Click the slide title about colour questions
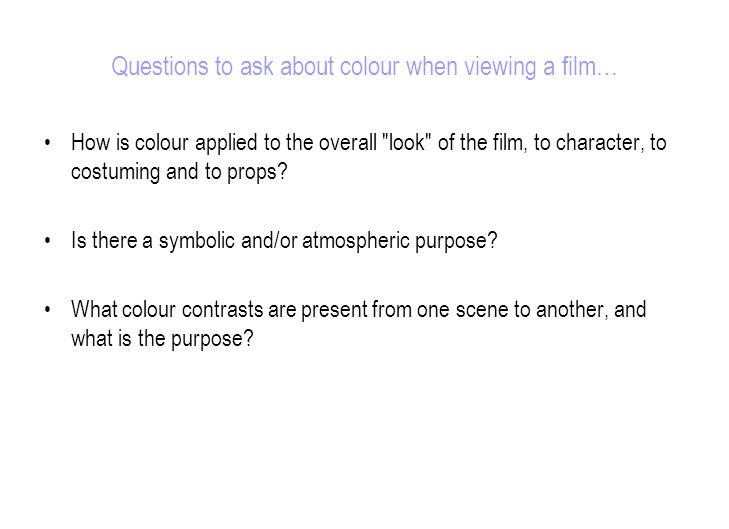The width and height of the screenshot is (729, 529). click(x=364, y=67)
